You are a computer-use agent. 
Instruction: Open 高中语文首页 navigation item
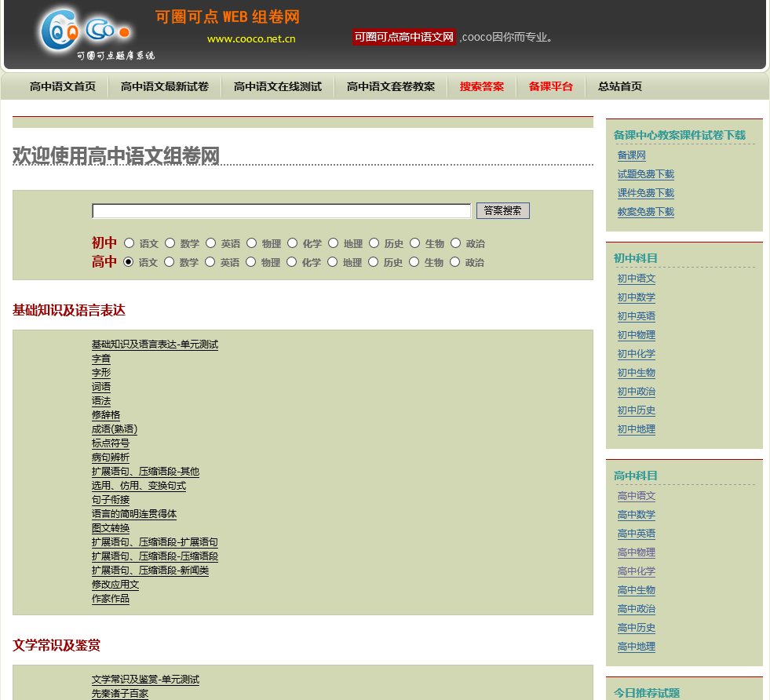click(x=63, y=87)
